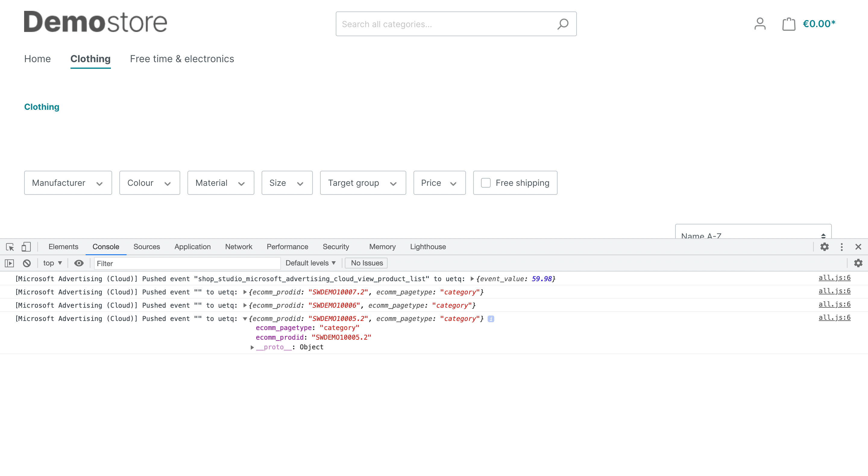Open the Target group filter dropdown
The width and height of the screenshot is (868, 476).
pos(363,182)
